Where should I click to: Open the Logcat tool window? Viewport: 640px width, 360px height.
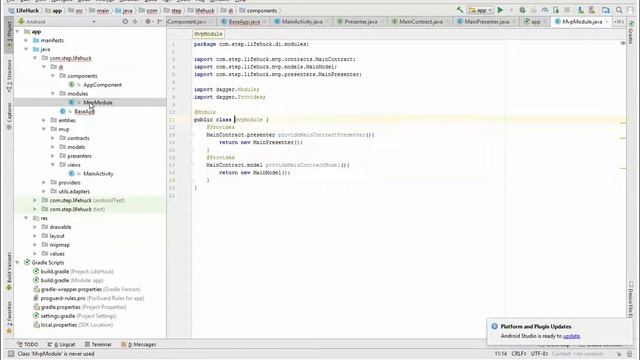(x=62, y=344)
